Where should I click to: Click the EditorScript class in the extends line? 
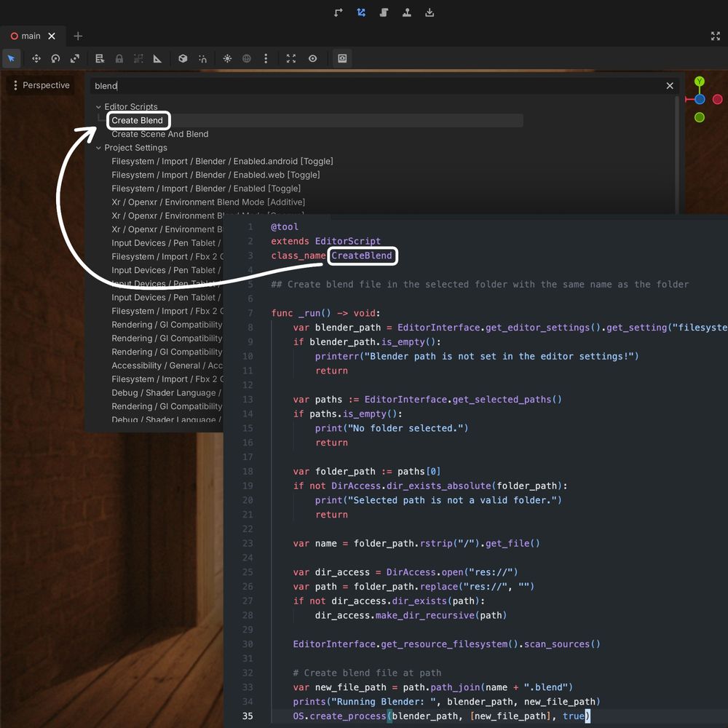348,242
